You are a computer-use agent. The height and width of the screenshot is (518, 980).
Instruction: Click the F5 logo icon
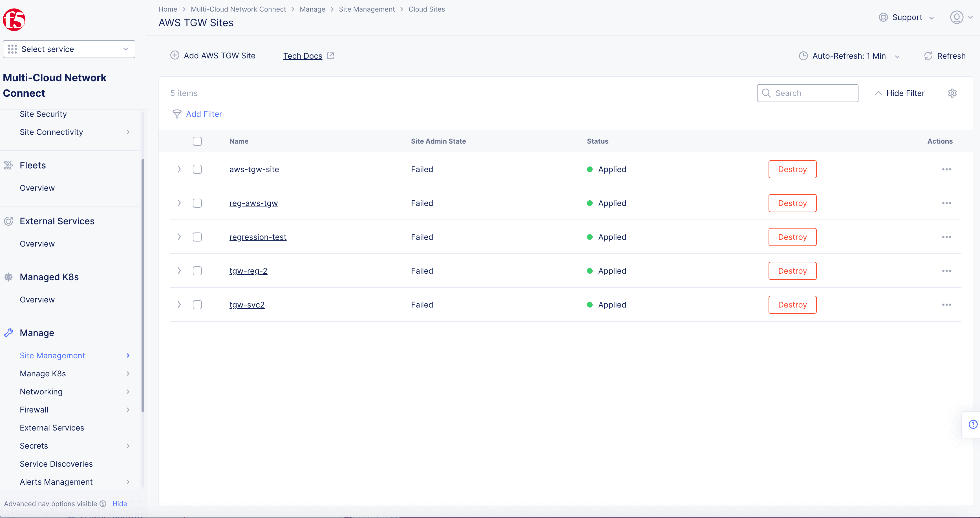pos(14,20)
